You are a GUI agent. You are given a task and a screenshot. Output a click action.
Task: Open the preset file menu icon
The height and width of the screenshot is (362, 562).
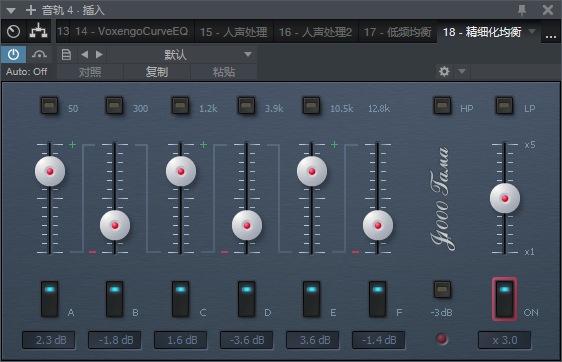(66, 54)
